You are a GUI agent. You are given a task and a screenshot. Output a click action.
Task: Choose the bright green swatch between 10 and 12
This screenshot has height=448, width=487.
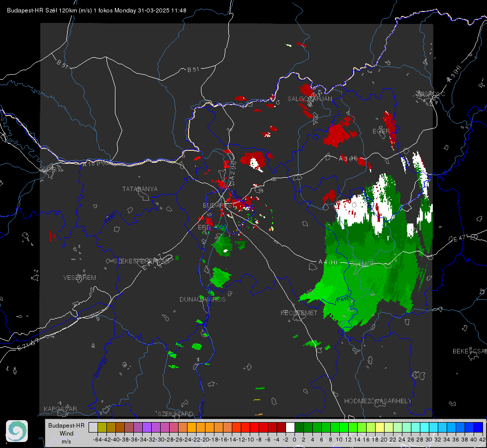click(344, 428)
